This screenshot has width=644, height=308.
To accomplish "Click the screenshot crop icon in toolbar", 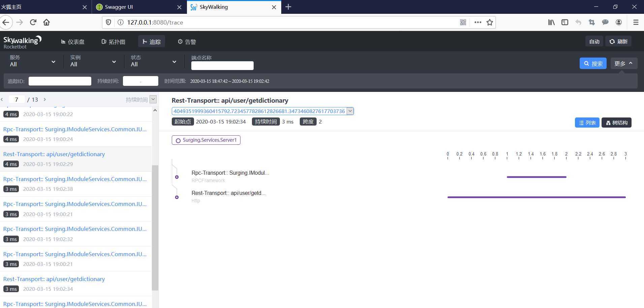I will coord(592,22).
